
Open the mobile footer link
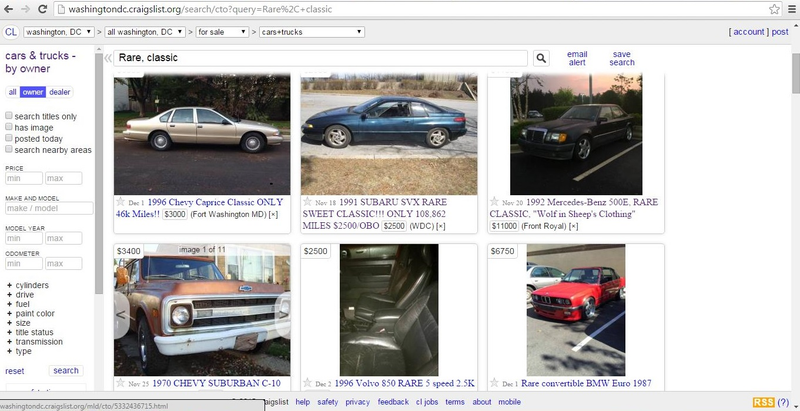pyautogui.click(x=509, y=402)
